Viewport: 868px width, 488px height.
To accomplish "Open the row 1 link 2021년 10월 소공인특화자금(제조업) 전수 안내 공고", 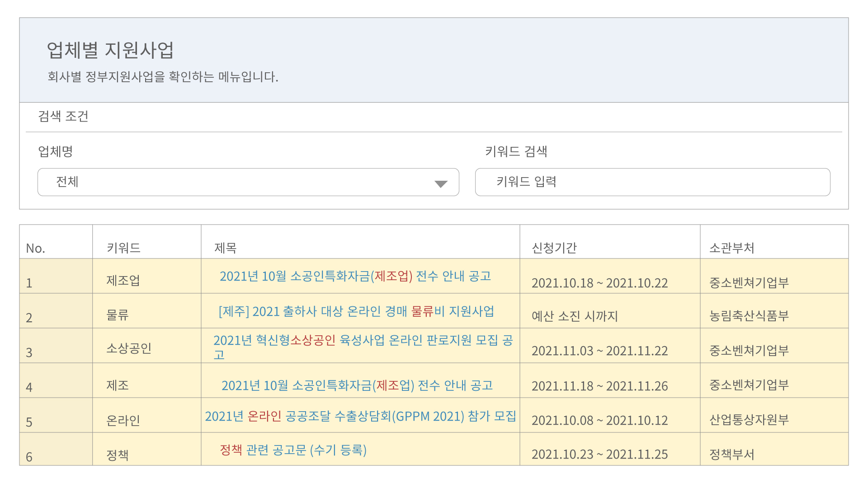I will tap(355, 276).
